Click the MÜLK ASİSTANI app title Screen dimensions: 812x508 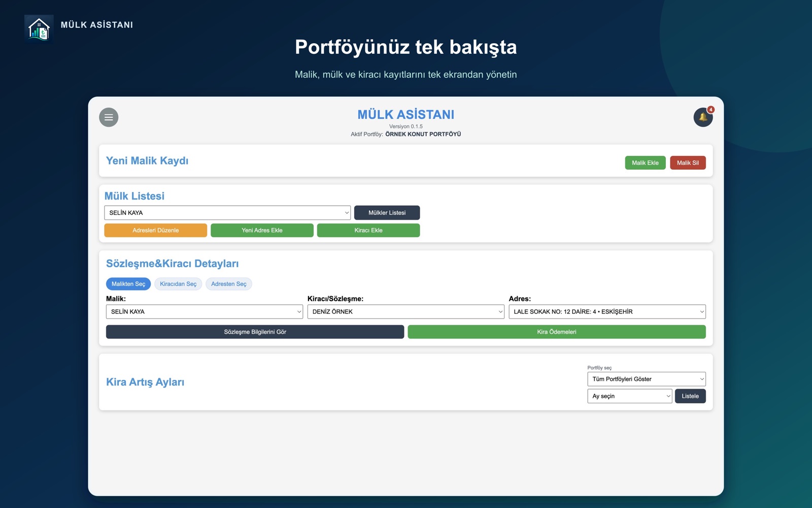(x=406, y=115)
